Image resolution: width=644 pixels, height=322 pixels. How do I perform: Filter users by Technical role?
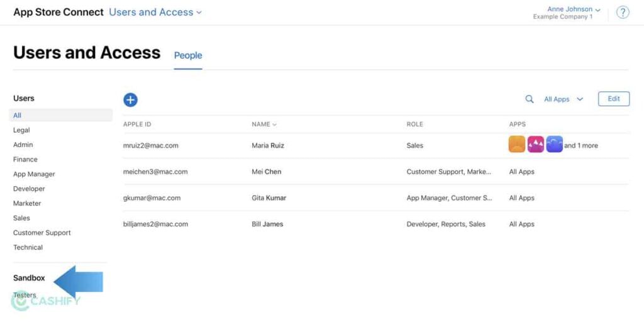[x=28, y=247]
